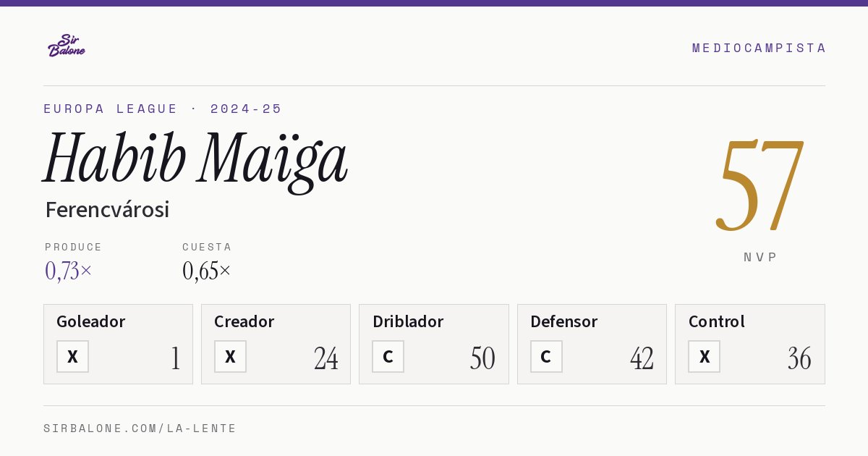Click the Europa League 2024-25 heading
Image resolution: width=868 pixels, height=456 pixels.
pyautogui.click(x=163, y=109)
